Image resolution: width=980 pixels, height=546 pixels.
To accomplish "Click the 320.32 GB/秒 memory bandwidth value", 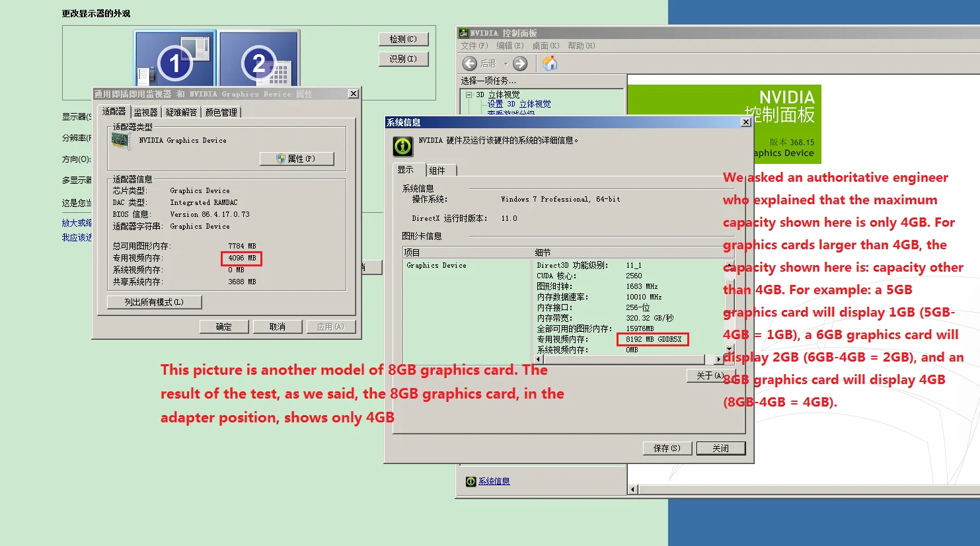I will (x=650, y=318).
